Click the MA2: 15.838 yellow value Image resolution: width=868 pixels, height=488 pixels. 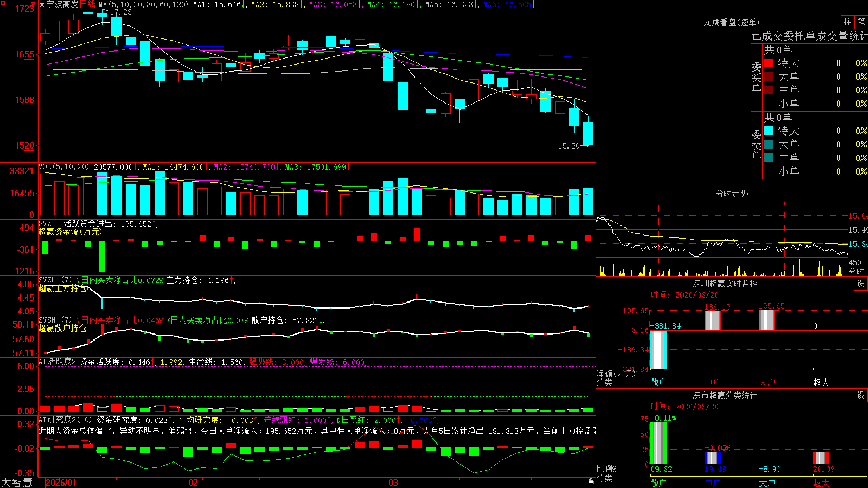click(277, 4)
